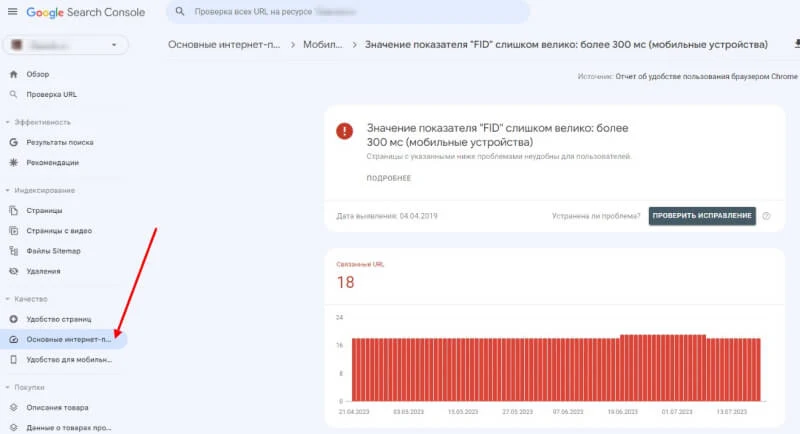The height and width of the screenshot is (434, 800).
Task: Click the phone icon for mobile usability
Action: pos(13,360)
